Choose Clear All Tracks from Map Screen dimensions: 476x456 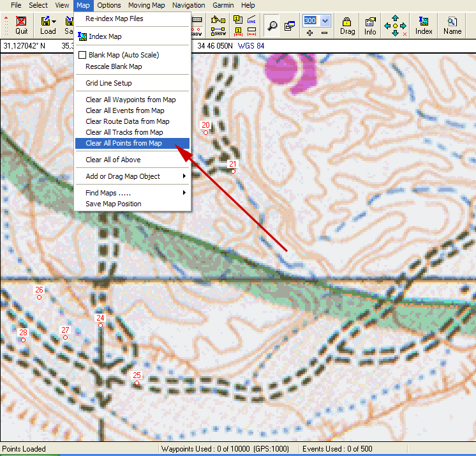pos(132,132)
